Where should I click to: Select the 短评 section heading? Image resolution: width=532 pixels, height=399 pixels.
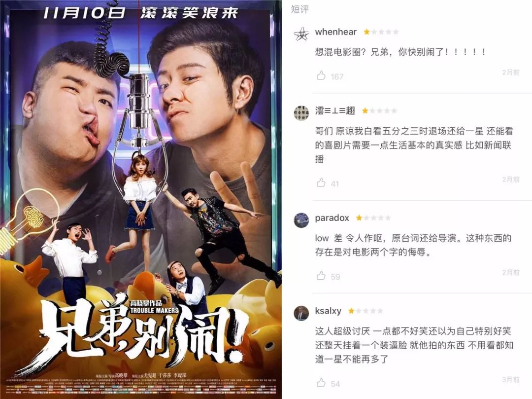point(300,9)
